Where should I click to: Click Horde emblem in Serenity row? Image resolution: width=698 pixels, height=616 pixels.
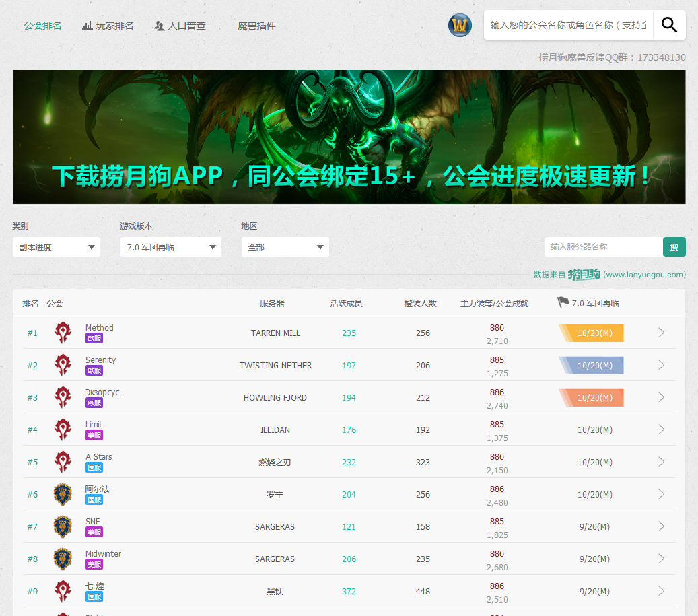coord(63,365)
